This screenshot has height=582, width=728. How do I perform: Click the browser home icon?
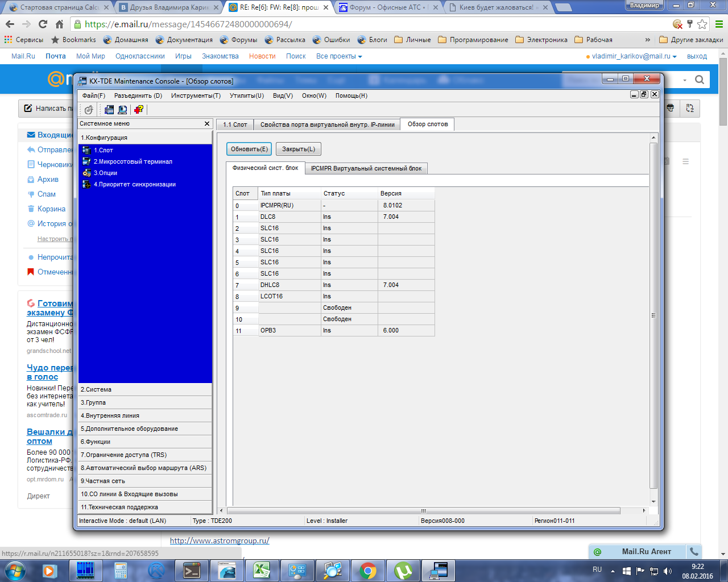[x=59, y=24]
